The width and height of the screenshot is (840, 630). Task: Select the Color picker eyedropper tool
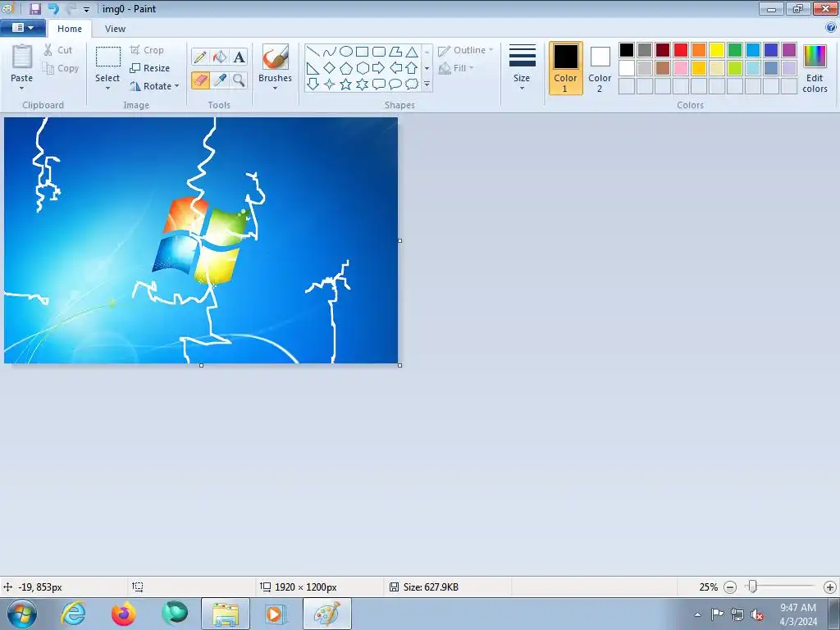[220, 80]
